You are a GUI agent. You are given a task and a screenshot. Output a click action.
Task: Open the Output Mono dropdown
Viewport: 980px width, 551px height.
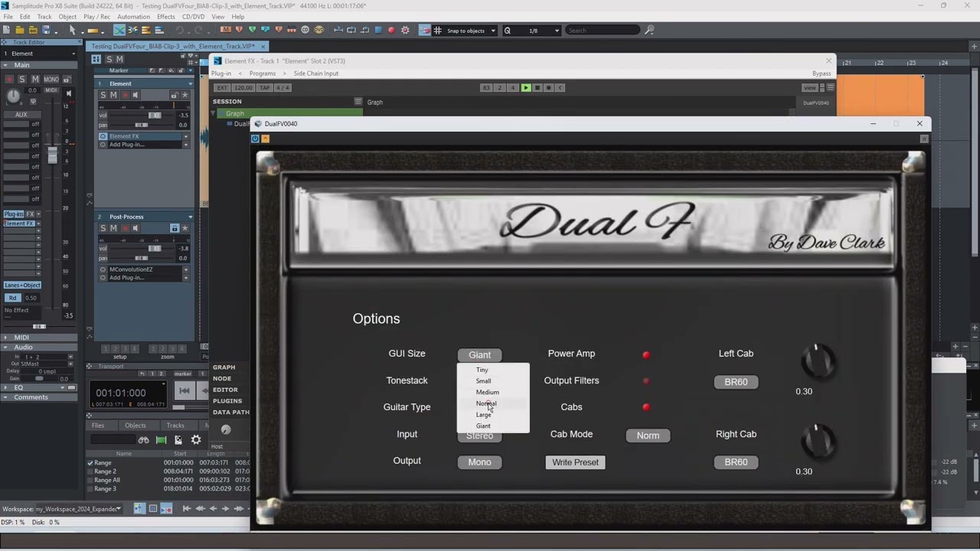coord(480,462)
